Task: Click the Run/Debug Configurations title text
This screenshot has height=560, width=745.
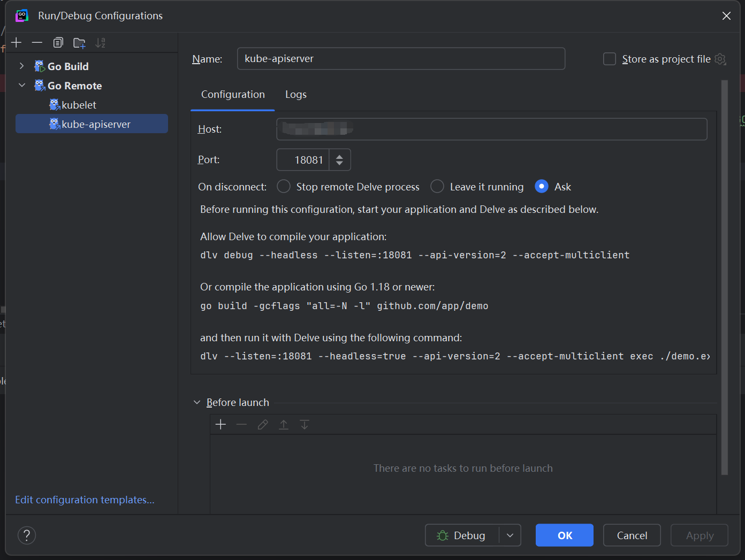Action: (100, 16)
